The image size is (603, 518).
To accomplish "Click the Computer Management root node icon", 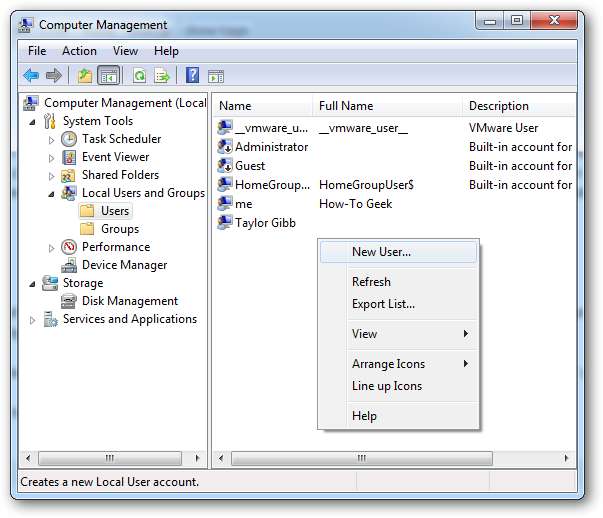I will (x=31, y=103).
